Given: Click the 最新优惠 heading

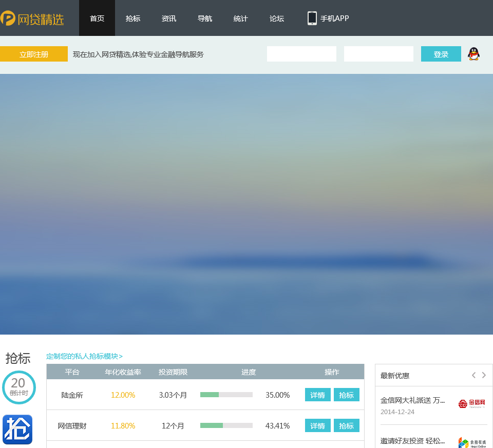Looking at the screenshot, I should tap(395, 376).
